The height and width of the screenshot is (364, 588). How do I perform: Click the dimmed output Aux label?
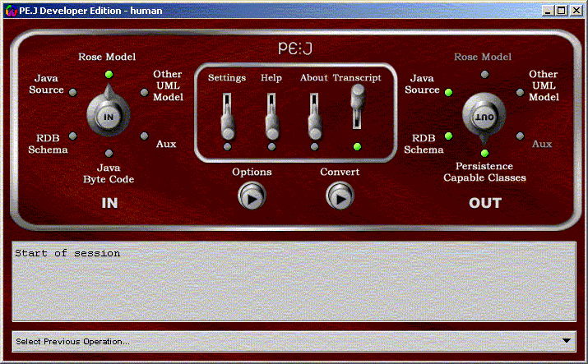[x=542, y=144]
